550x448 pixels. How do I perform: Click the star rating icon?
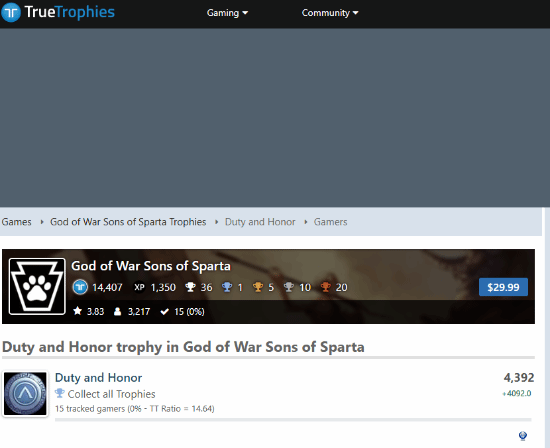tap(78, 311)
